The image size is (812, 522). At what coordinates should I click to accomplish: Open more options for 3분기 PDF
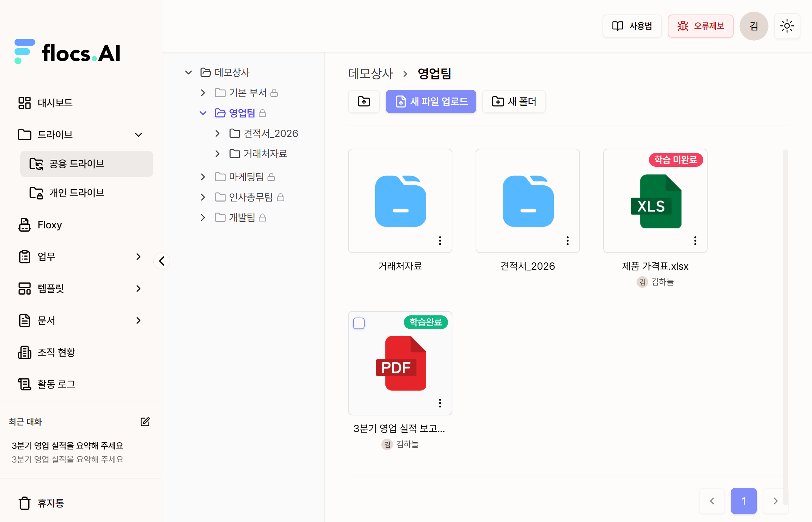coord(440,403)
